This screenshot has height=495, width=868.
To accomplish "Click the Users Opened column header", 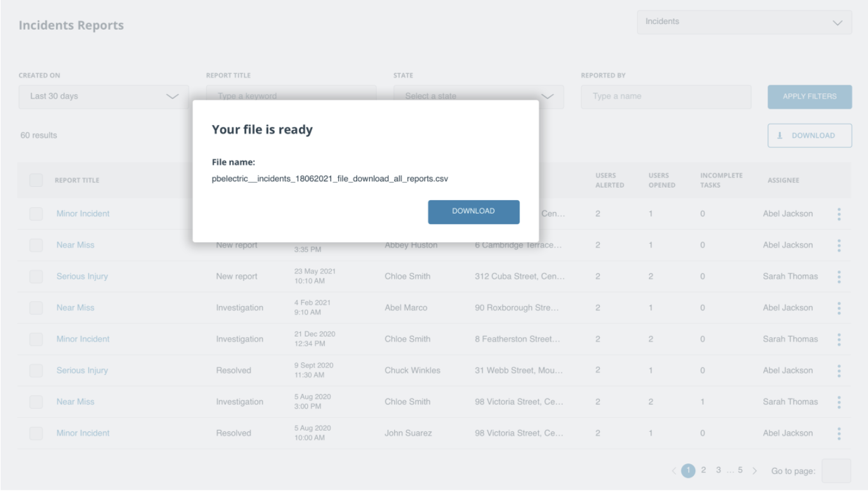I will tap(662, 180).
